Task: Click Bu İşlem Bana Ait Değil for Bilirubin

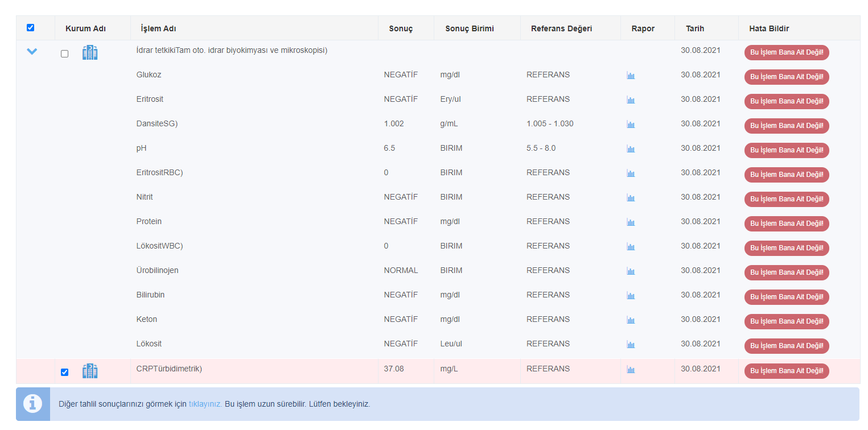Action: pyautogui.click(x=787, y=297)
